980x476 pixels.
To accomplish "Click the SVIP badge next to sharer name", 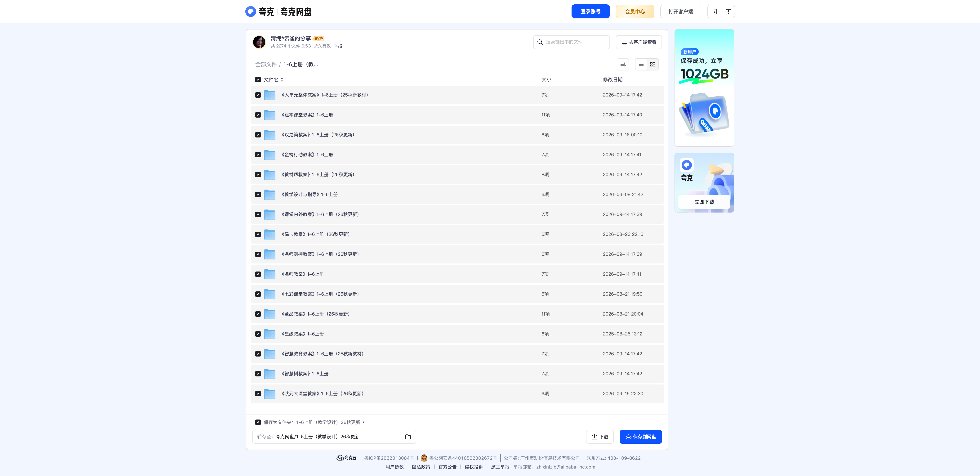I will (318, 38).
